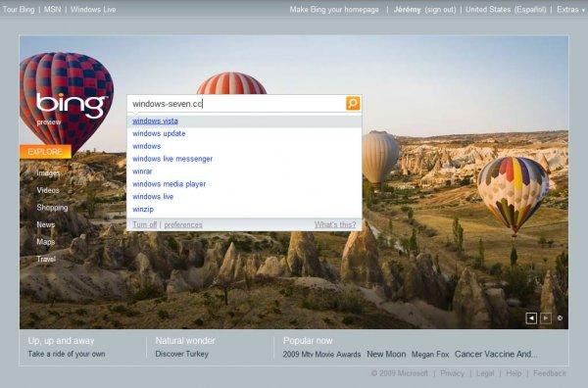Click in the search text field

point(236,104)
